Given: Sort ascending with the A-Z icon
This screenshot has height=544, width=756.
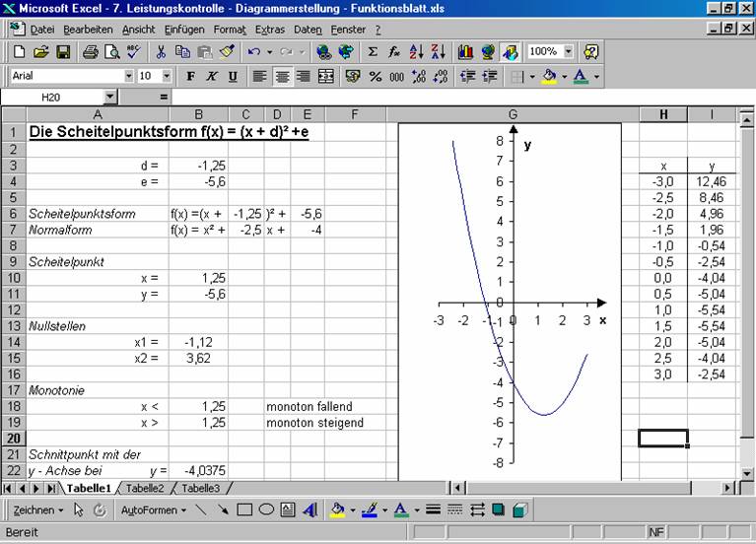Looking at the screenshot, I should 416,51.
